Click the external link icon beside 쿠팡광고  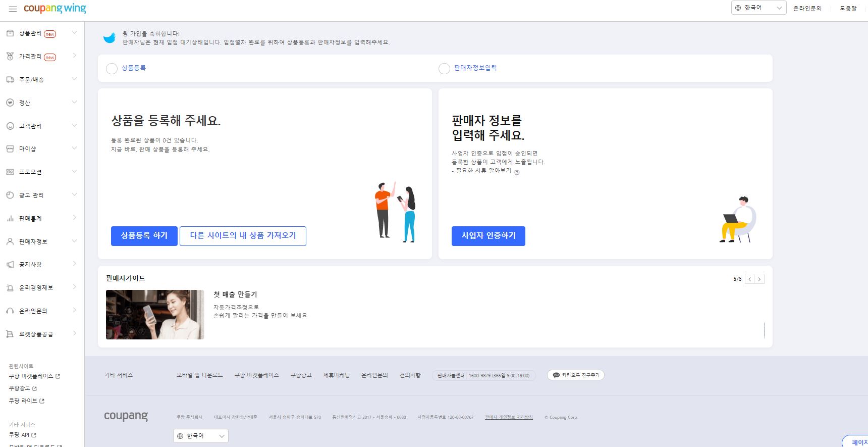pos(35,388)
